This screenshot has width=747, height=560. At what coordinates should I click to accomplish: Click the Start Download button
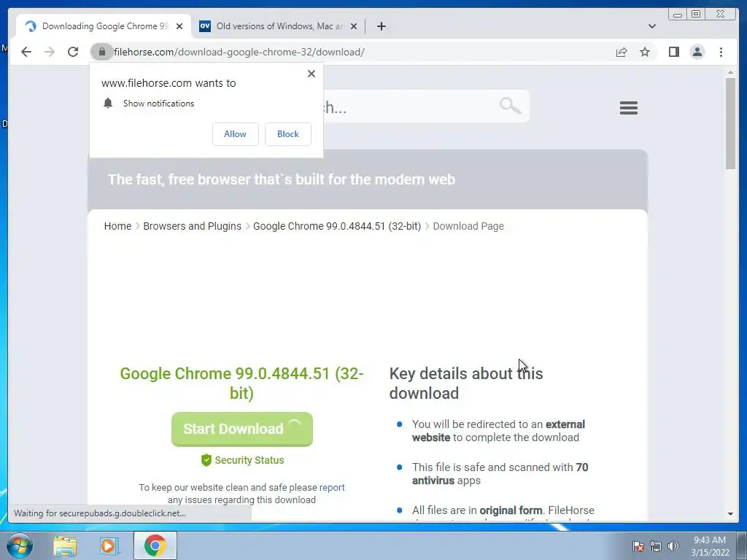pos(242,429)
